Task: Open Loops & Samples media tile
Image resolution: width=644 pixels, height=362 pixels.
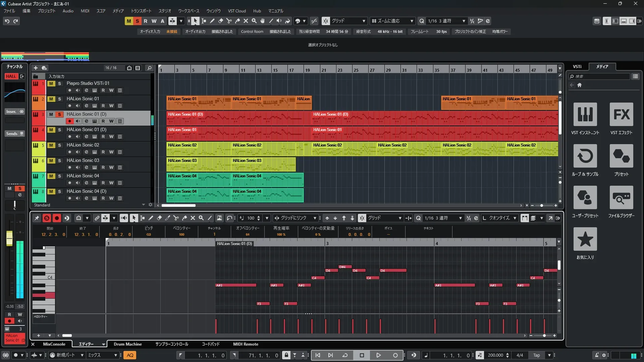Action: [585, 156]
